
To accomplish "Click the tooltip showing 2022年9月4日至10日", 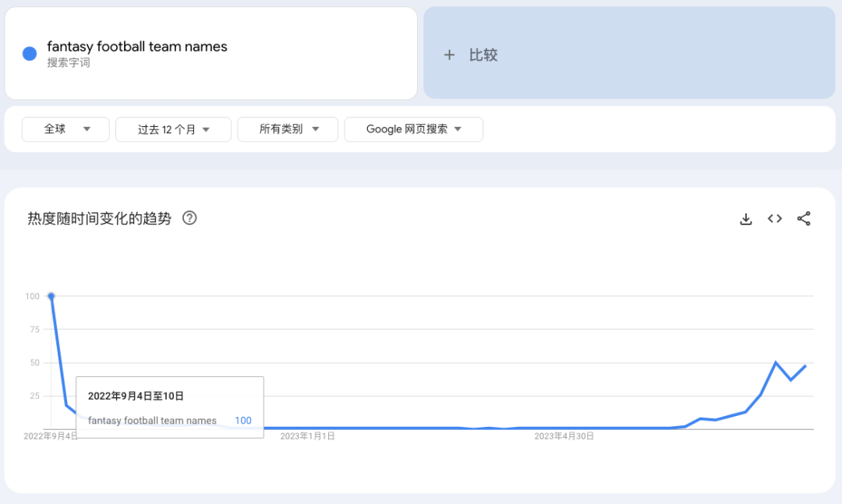I will point(137,396).
